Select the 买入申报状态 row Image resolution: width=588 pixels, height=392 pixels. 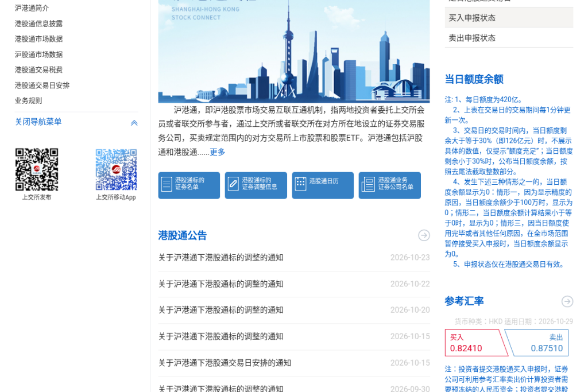click(x=509, y=18)
